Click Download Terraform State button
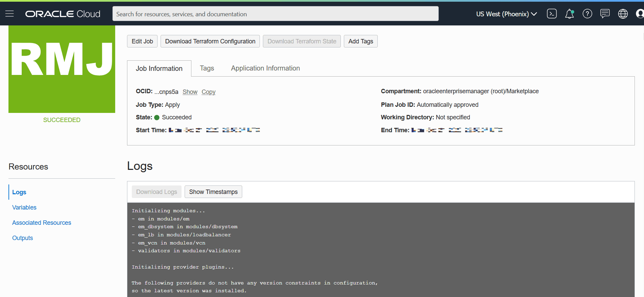 pos(302,41)
